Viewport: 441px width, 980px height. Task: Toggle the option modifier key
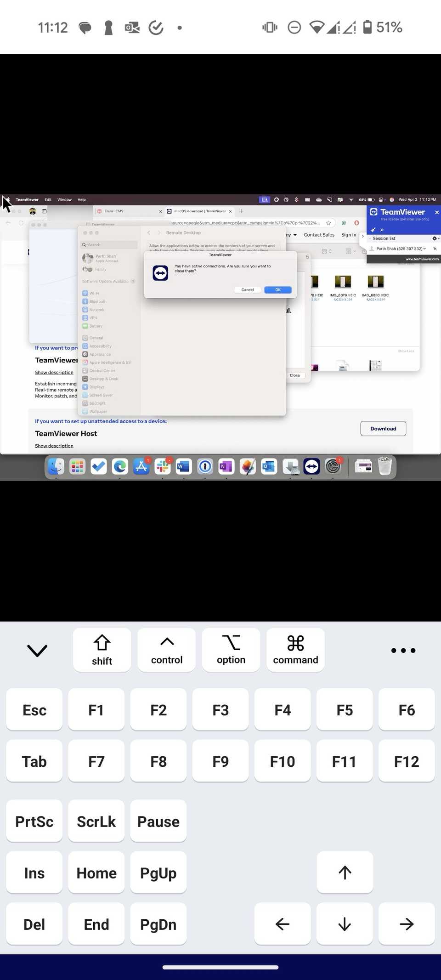click(x=231, y=650)
